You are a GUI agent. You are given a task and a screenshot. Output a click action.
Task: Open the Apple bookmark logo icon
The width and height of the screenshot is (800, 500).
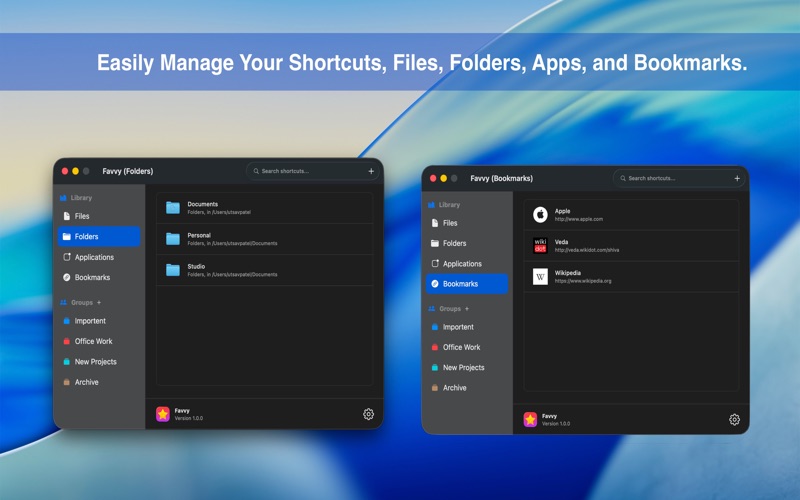coord(540,215)
